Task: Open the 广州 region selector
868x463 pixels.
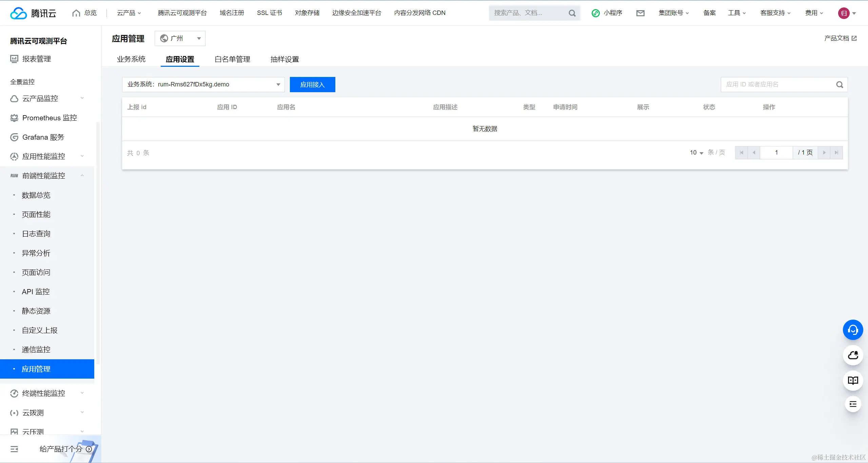Action: click(180, 38)
